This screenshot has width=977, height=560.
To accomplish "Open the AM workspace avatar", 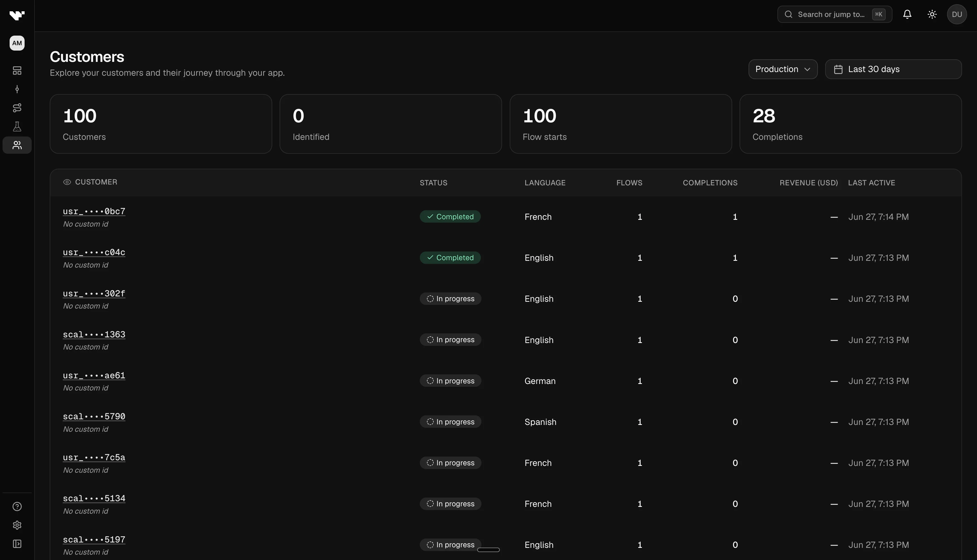I will [17, 43].
